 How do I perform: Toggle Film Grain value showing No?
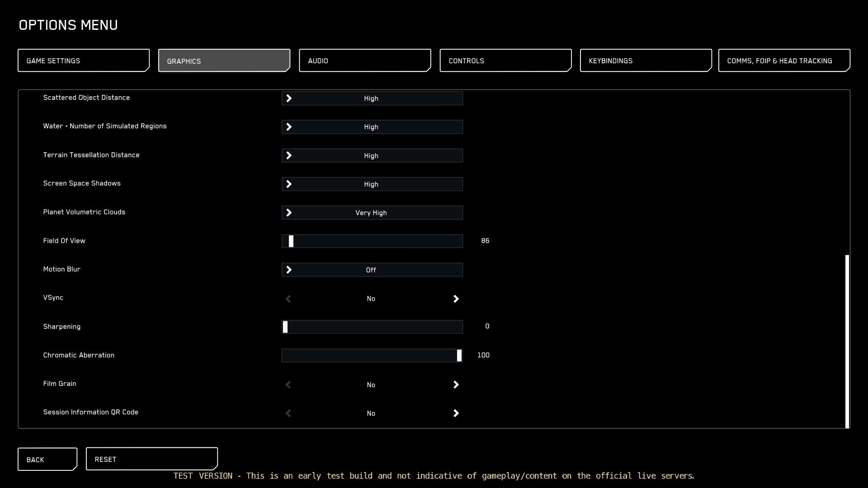(371, 385)
